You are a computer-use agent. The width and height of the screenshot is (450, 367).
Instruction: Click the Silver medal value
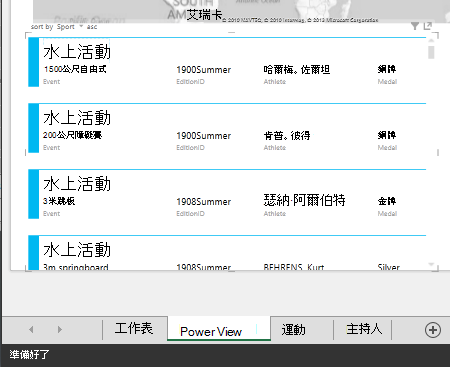point(389,267)
